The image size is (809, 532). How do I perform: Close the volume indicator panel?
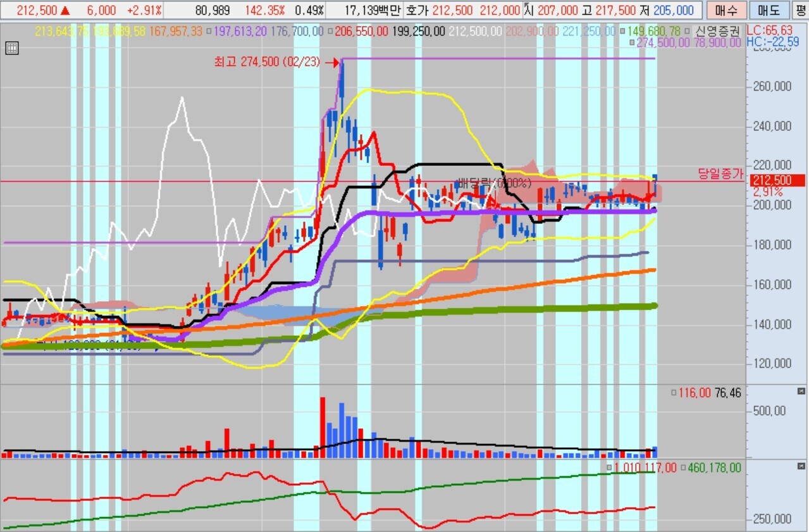click(x=801, y=392)
